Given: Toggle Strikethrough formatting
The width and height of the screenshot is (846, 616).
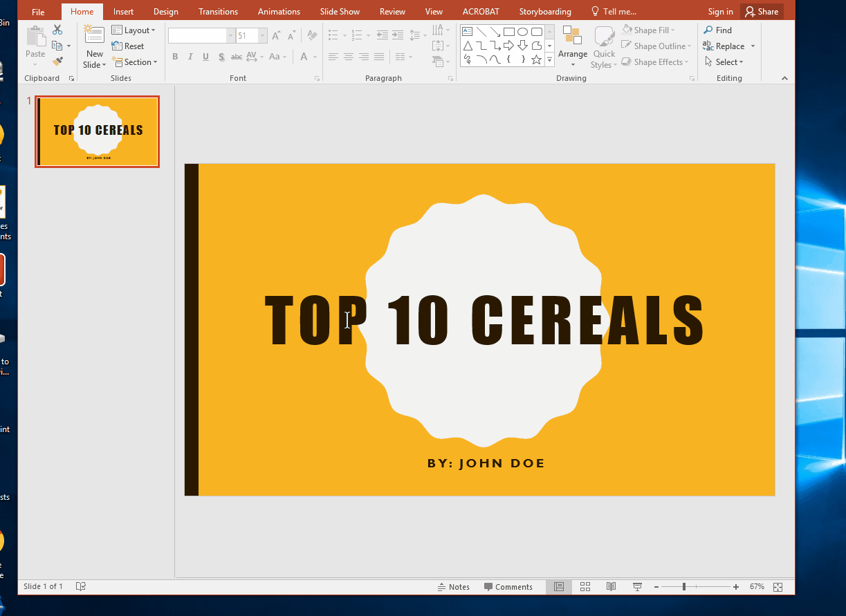Looking at the screenshot, I should click(x=237, y=57).
